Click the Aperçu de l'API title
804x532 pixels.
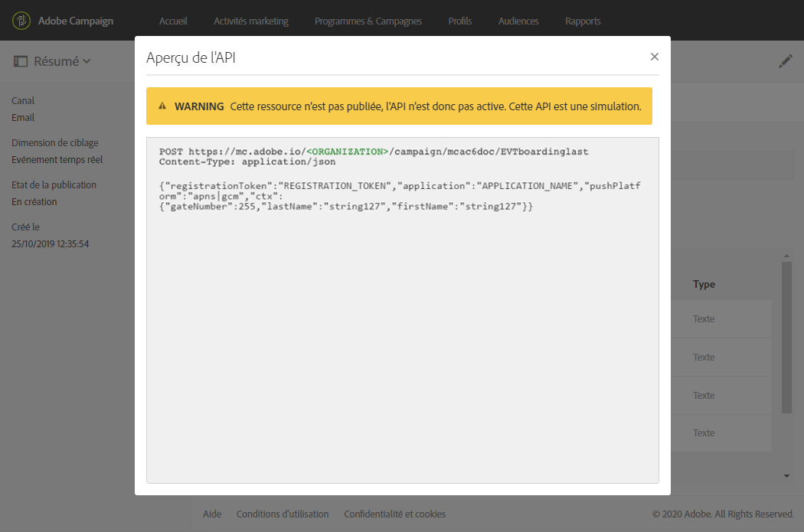pos(191,57)
